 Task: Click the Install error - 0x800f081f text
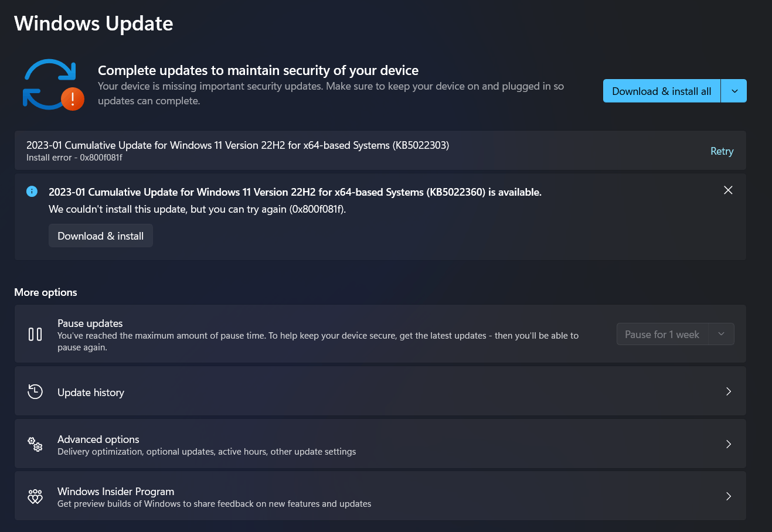coord(74,158)
